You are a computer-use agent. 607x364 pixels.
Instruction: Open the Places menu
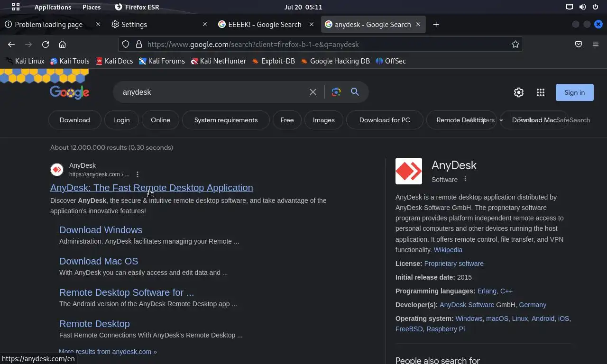(92, 7)
